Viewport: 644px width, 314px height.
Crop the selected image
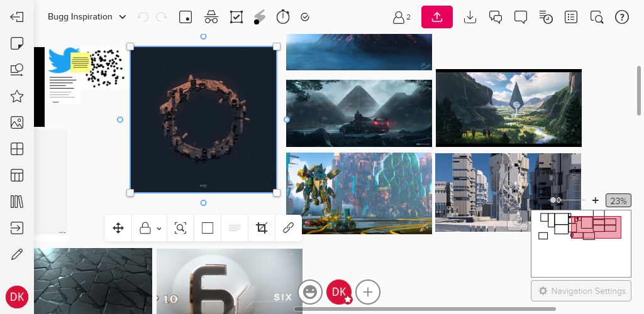click(262, 228)
